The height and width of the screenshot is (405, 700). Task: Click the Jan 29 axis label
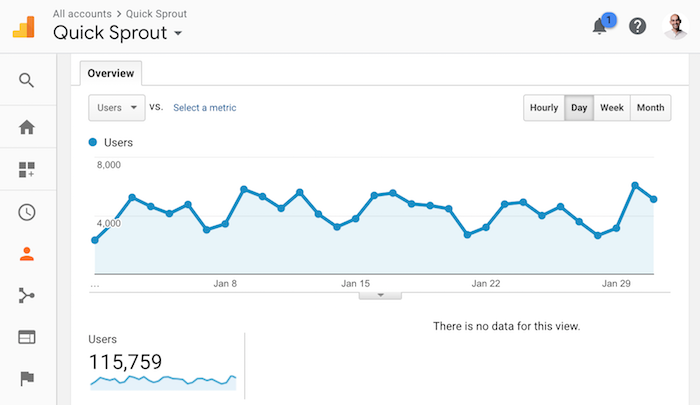pyautogui.click(x=616, y=284)
